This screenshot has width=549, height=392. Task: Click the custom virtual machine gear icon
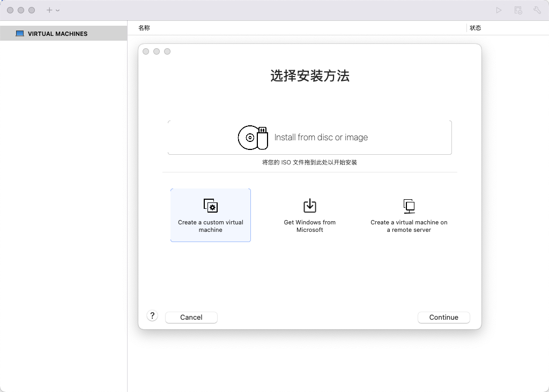click(210, 206)
